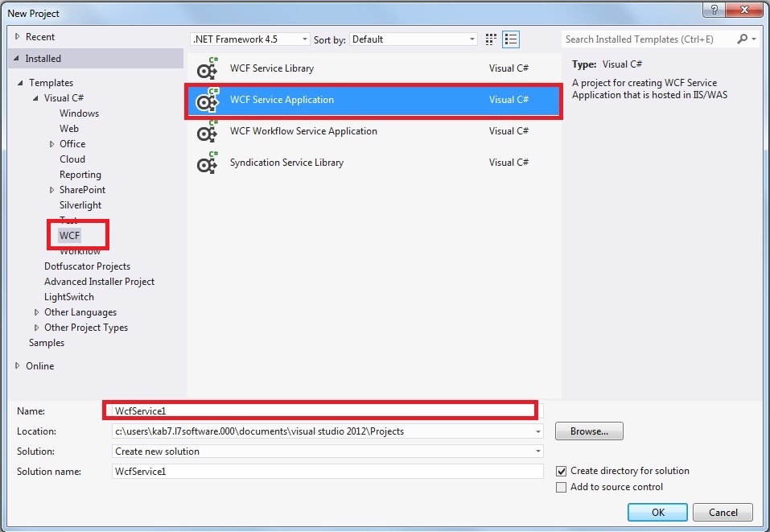Select the Reporting template category
Screen dimensions: 770x532
[x=80, y=175]
